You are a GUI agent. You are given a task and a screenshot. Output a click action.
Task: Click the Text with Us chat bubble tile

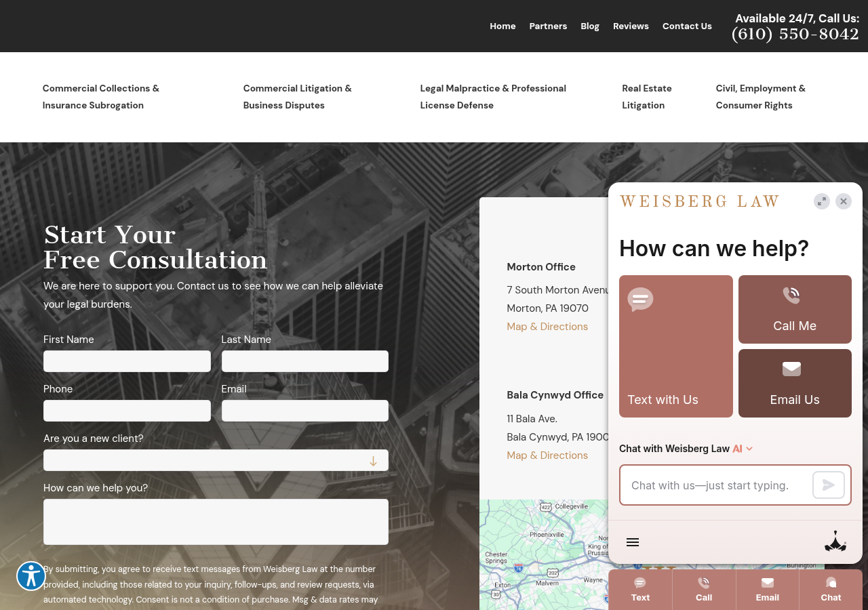coord(676,346)
